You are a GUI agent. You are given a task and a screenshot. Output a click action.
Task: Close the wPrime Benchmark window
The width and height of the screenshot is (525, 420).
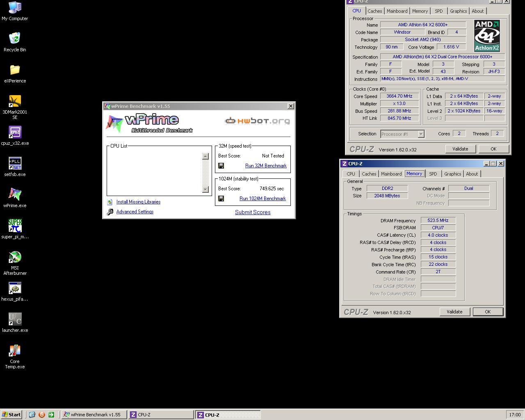pos(291,106)
